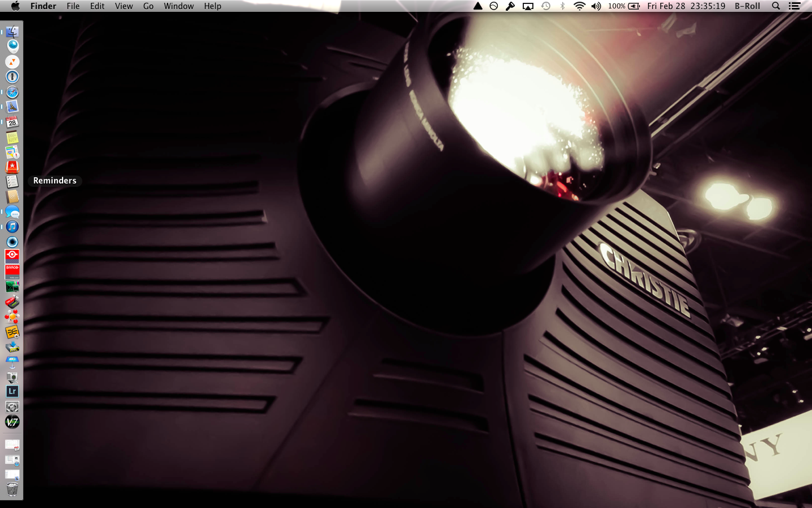
Task: Open the Go menu
Action: 148,6
